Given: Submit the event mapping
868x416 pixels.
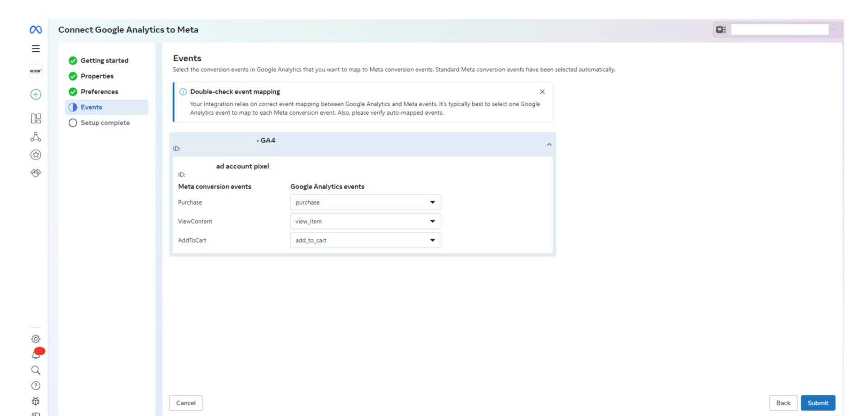Looking at the screenshot, I should coord(818,403).
